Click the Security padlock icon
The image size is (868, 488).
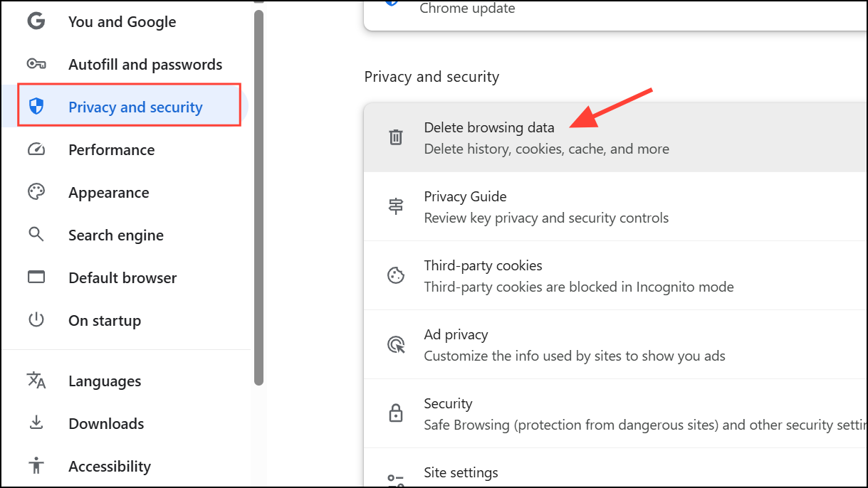[x=395, y=413]
